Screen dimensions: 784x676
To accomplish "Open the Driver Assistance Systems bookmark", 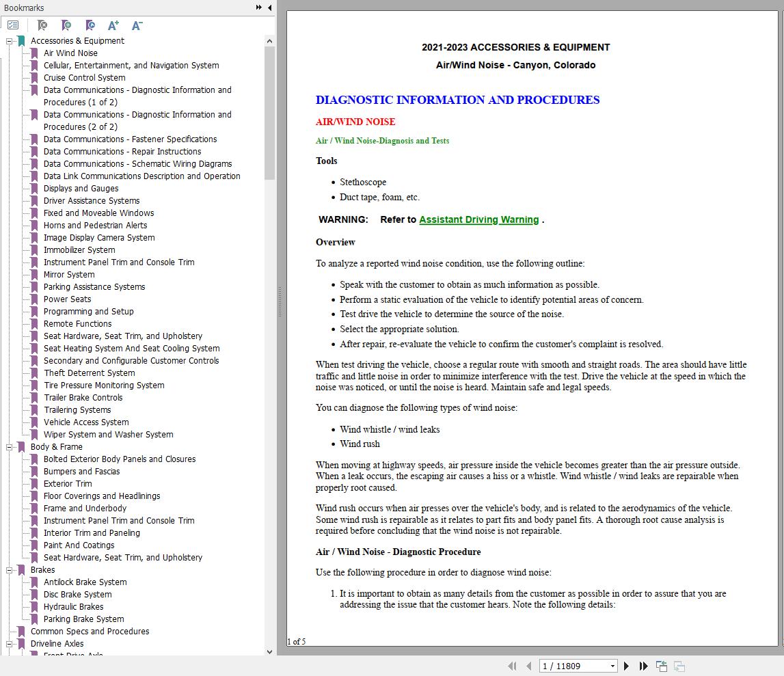I will tap(92, 200).
